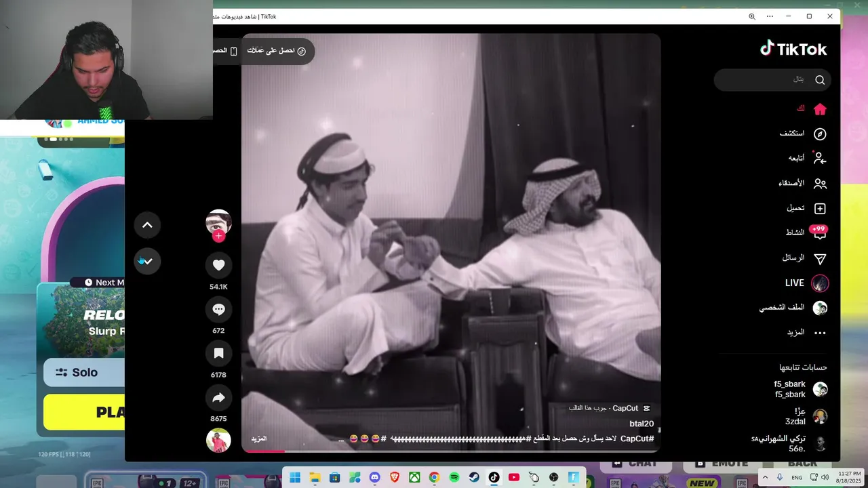Open the TikTok Home (For You) icon
The width and height of the screenshot is (868, 488).
(820, 109)
